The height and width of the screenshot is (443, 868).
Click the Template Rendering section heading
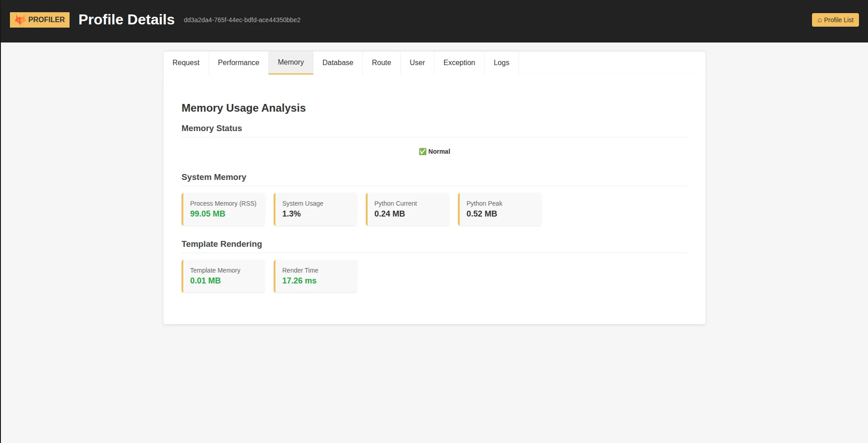222,244
